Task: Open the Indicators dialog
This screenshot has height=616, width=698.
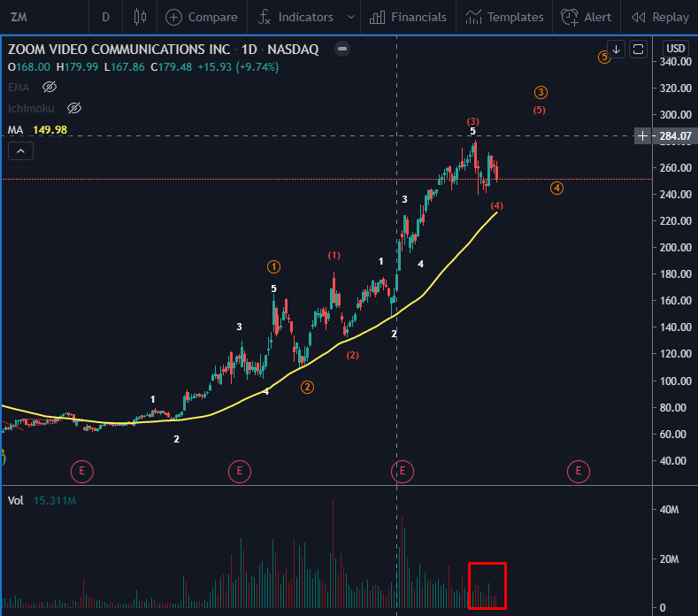Action: click(x=295, y=17)
